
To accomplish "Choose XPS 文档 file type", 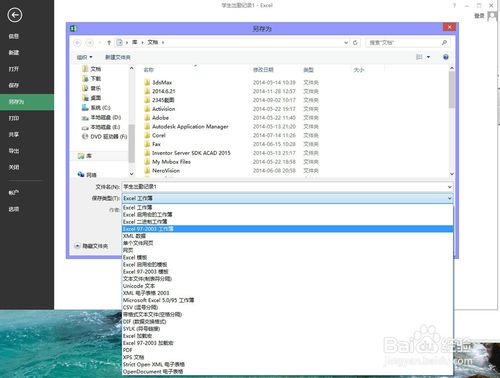I will 287,357.
